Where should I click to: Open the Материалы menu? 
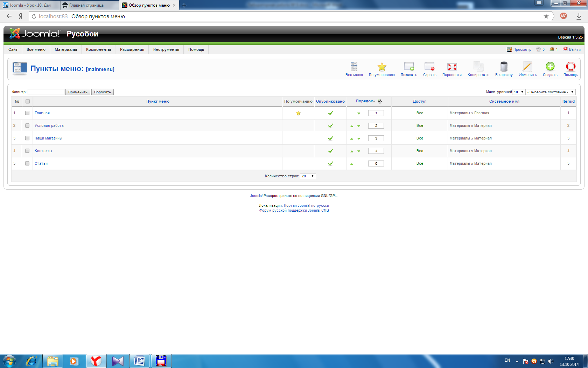click(x=66, y=49)
